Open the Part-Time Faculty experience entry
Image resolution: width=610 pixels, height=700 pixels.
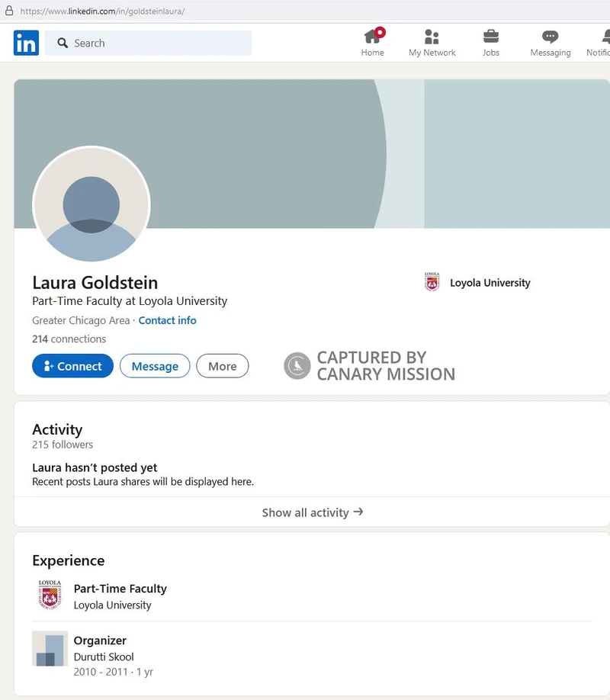coord(120,589)
